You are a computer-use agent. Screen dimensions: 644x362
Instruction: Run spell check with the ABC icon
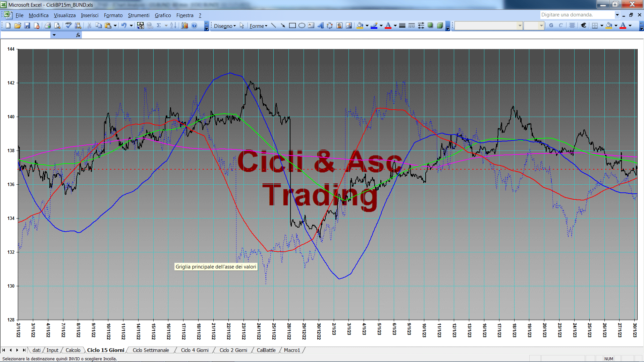(68, 25)
